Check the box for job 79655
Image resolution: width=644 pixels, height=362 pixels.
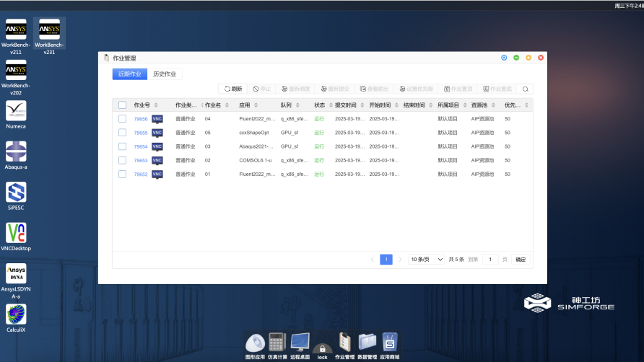[x=122, y=133]
